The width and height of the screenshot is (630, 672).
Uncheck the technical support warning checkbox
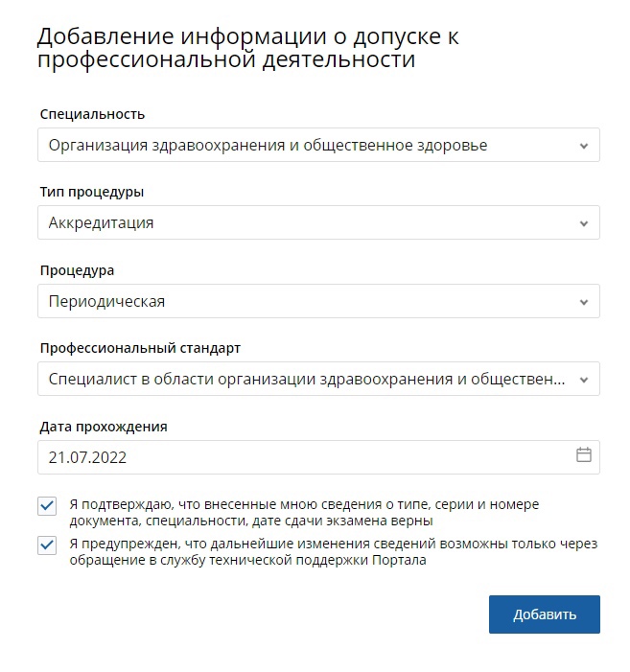tap(47, 545)
